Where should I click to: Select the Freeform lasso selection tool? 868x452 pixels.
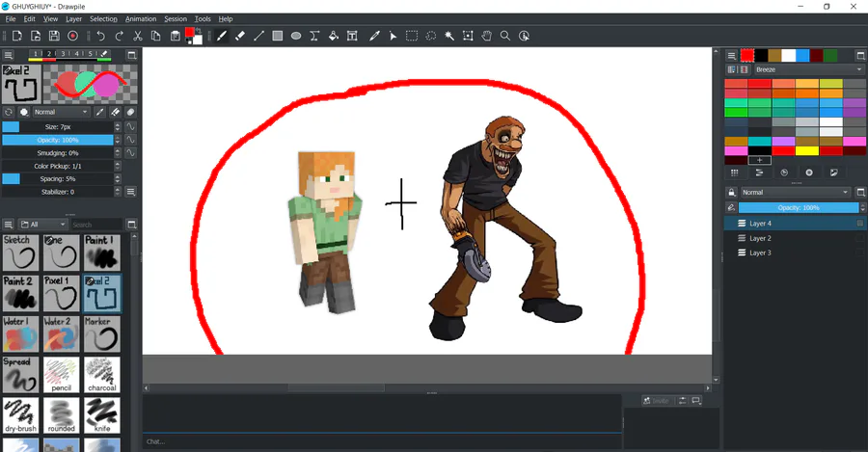(x=431, y=36)
